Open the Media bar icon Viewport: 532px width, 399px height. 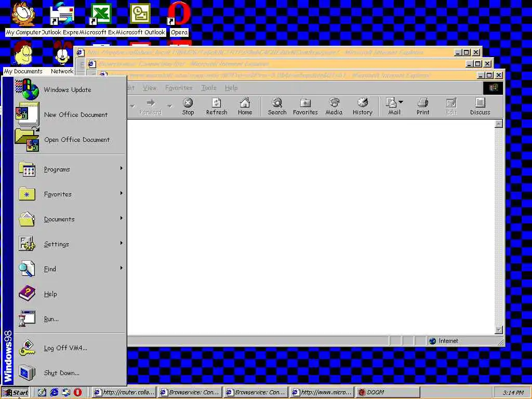[334, 107]
